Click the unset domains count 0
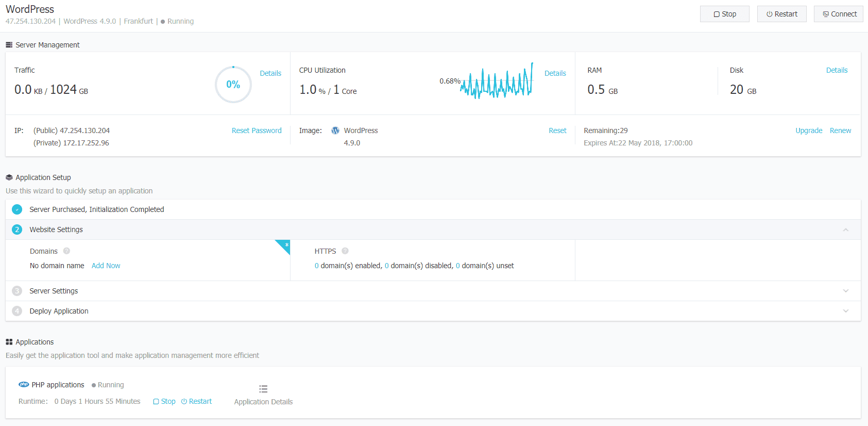Image resolution: width=868 pixels, height=426 pixels. coord(458,266)
